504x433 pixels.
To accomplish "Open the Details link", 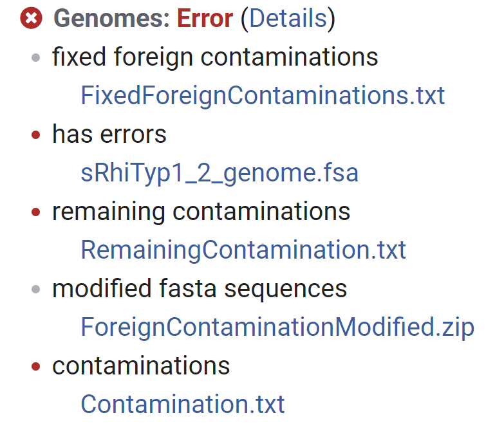I will (288, 19).
